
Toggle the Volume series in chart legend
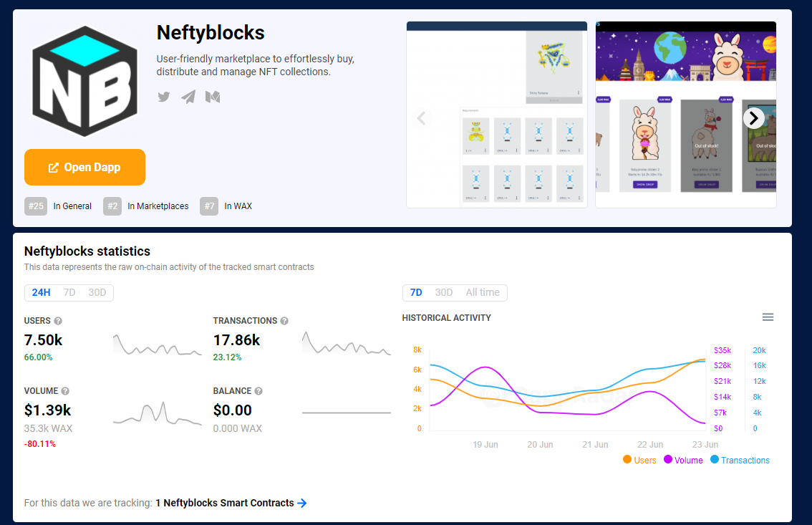click(683, 460)
